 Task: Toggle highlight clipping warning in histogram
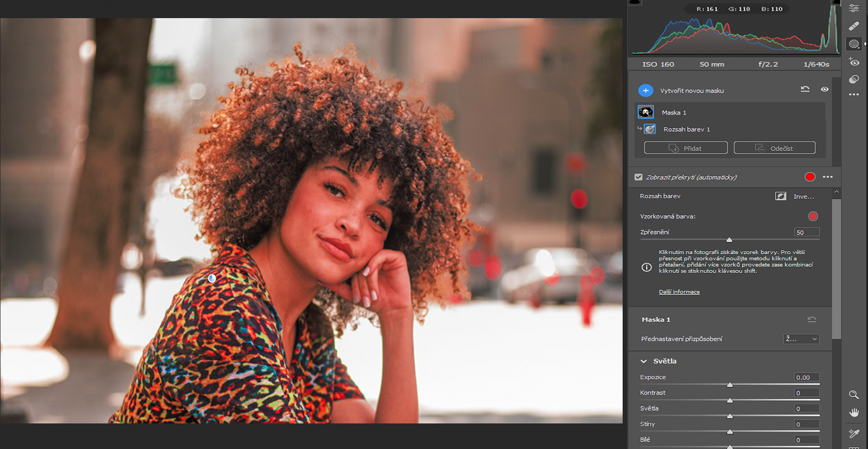(836, 2)
